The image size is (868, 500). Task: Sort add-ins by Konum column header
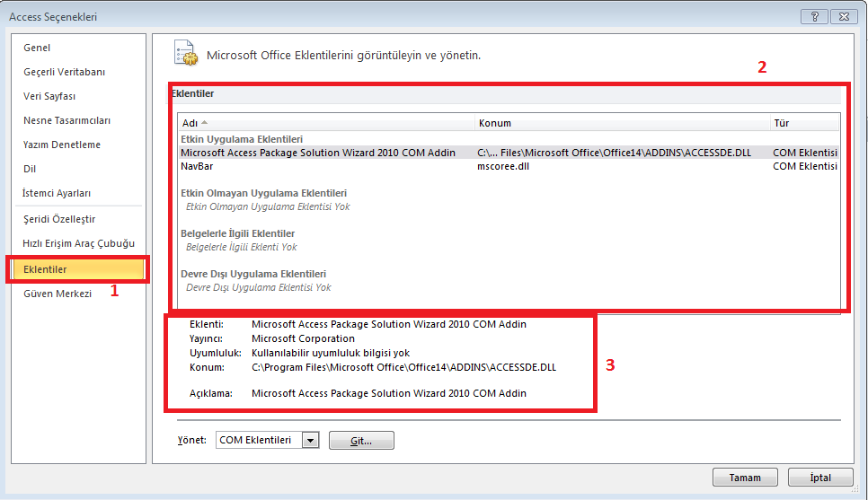pyautogui.click(x=622, y=123)
